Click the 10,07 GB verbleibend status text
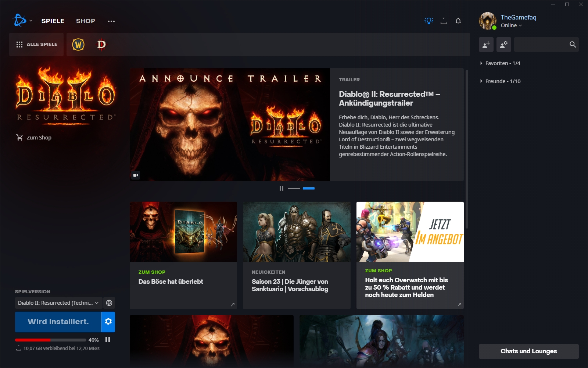This screenshot has height=368, width=588. (61, 348)
